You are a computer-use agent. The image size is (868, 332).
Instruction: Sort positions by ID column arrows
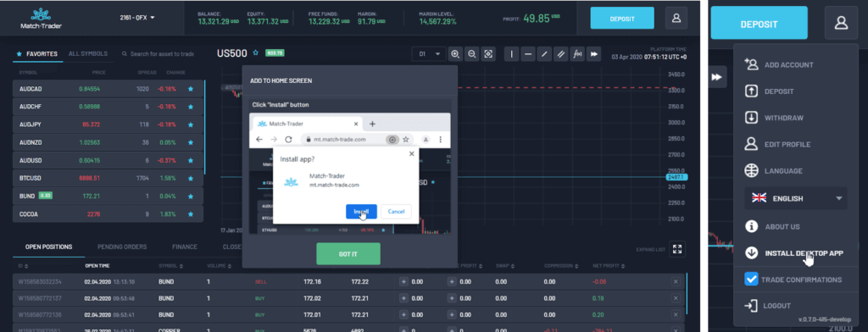(x=25, y=266)
